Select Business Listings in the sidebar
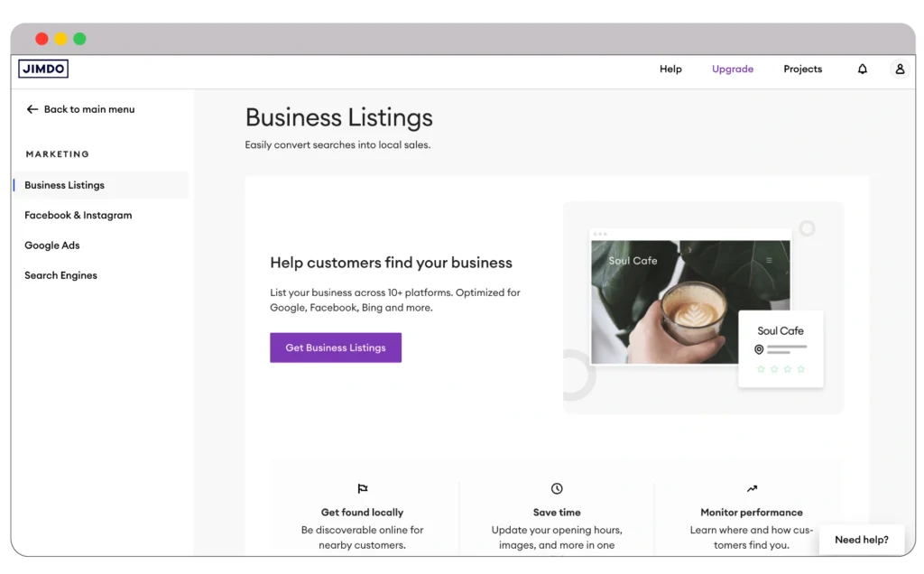The width and height of the screenshot is (924, 574). coord(65,185)
